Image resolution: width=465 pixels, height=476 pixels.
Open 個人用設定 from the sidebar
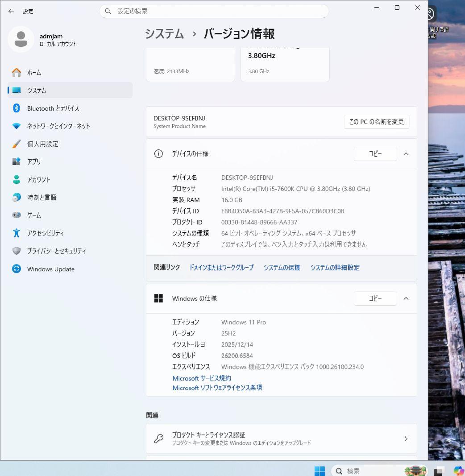tap(42, 144)
